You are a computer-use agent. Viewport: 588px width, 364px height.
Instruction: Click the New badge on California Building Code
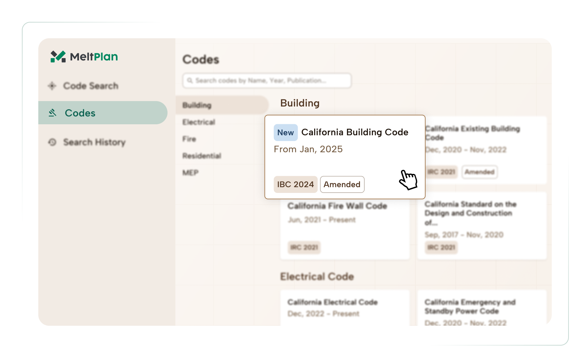[x=285, y=132]
